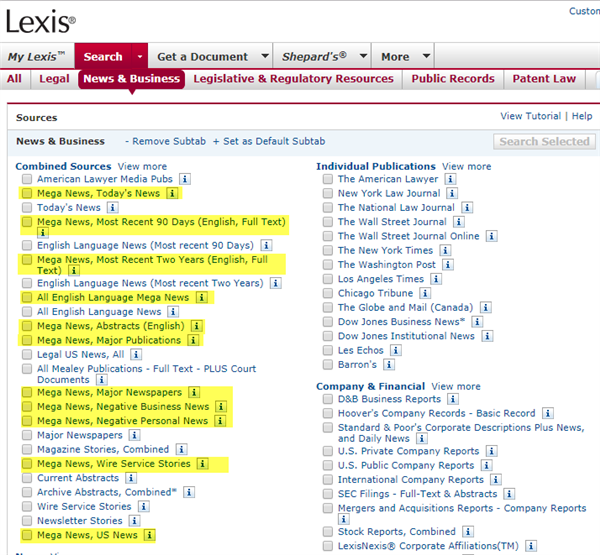
Task: Expand the More dropdown arrow
Action: click(x=426, y=56)
